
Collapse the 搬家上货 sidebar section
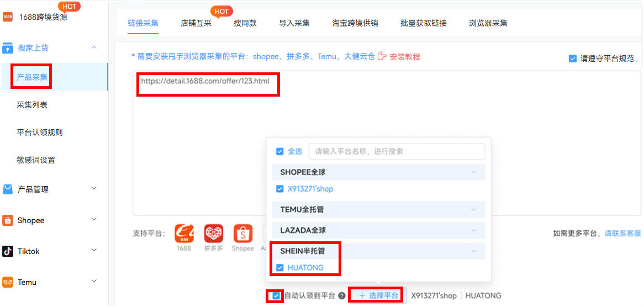click(94, 47)
